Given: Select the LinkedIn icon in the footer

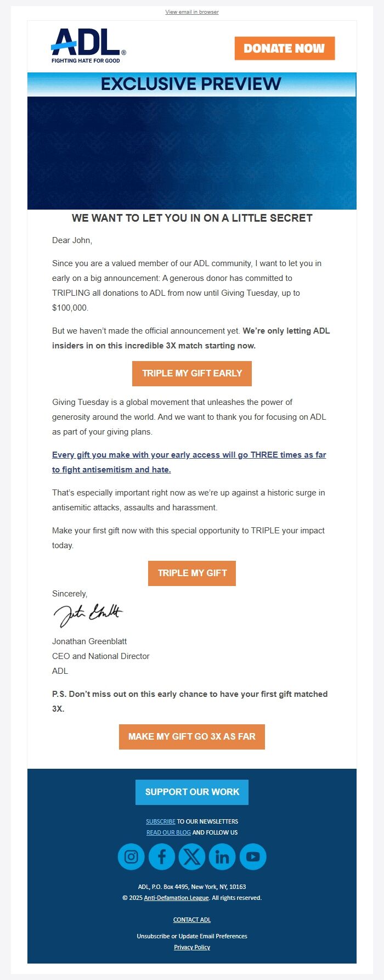Looking at the screenshot, I should (x=222, y=856).
